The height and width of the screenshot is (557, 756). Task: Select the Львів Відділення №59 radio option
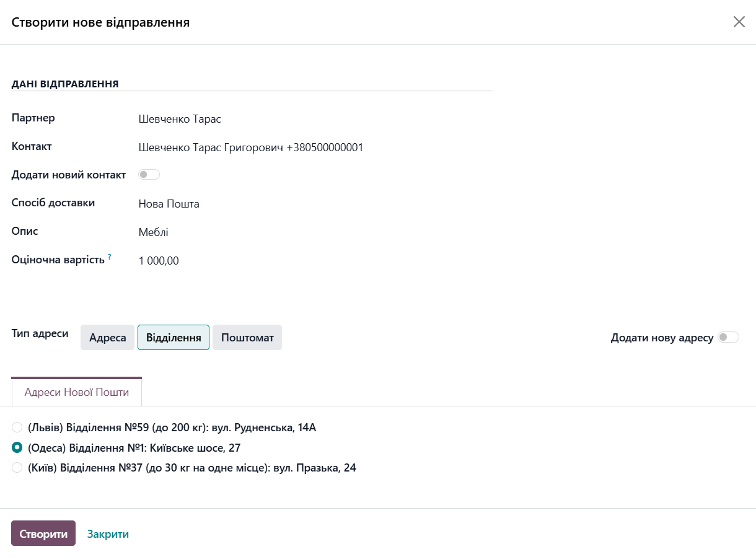click(17, 428)
